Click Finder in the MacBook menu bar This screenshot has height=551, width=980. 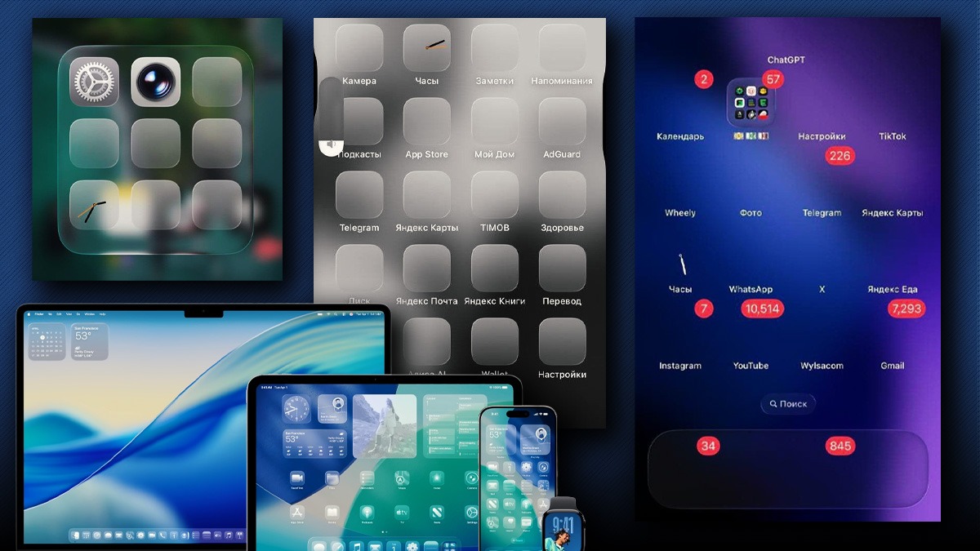coord(38,314)
